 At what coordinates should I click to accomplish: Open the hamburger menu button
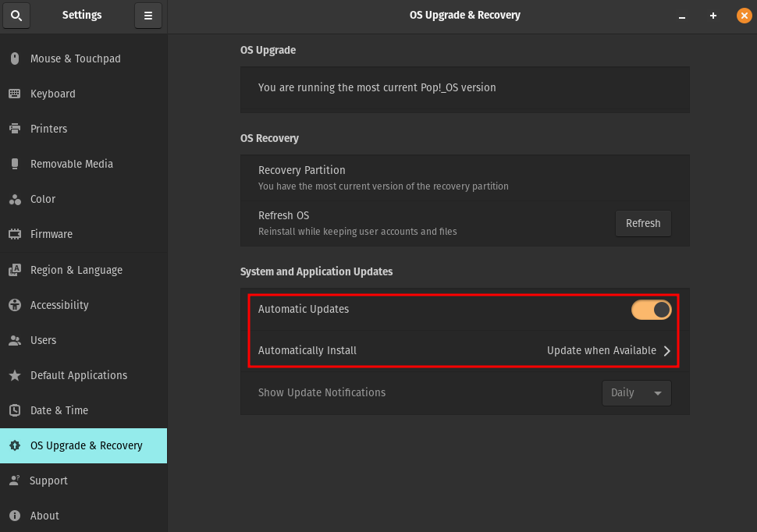click(148, 16)
